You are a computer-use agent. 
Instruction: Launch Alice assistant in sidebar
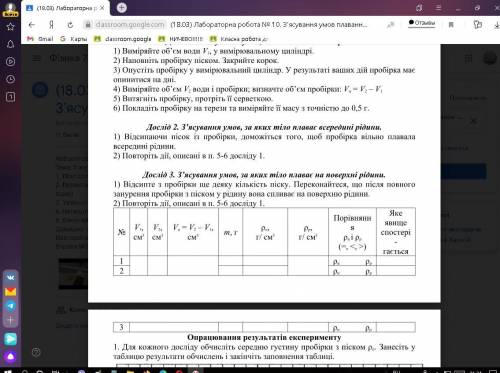click(11, 356)
